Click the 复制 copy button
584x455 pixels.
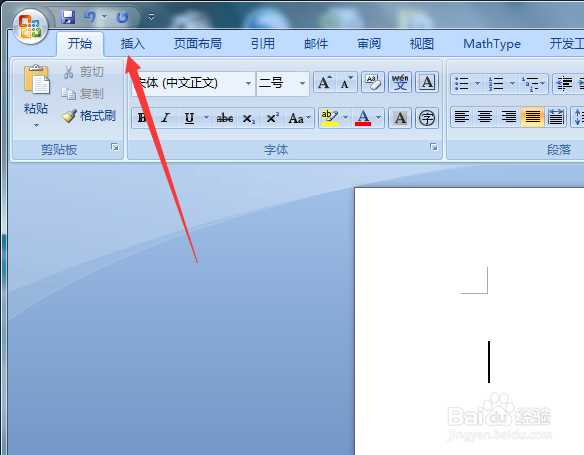83,94
